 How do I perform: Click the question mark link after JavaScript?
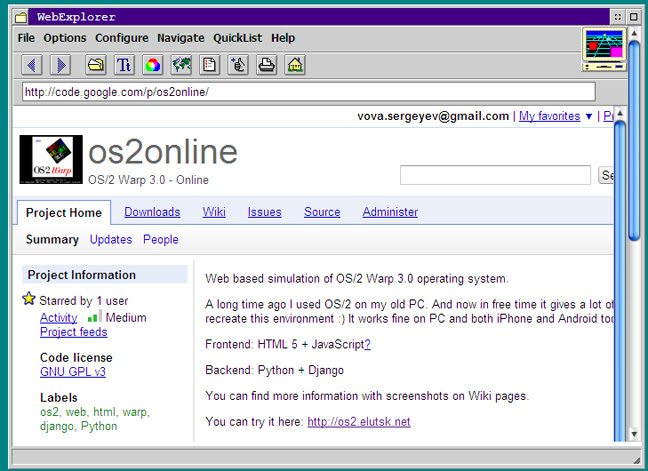(x=367, y=344)
